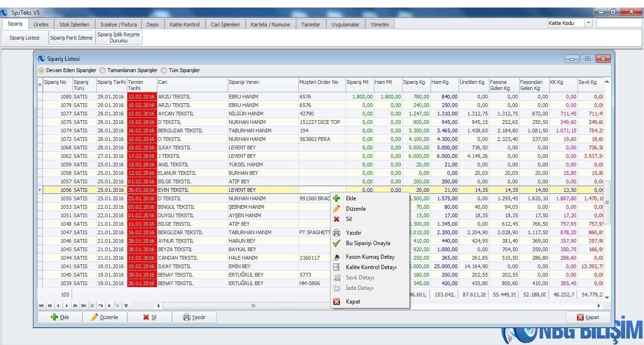This screenshot has width=644, height=345.
Task: Open the İrsaliye / Fatura tab
Action: (x=118, y=25)
